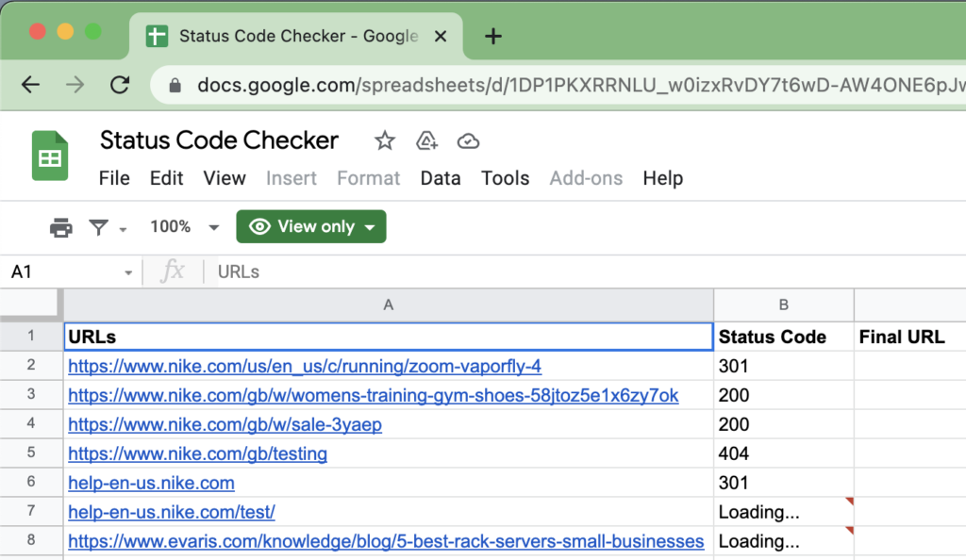966x560 pixels.
Task: Open the Data menu
Action: (441, 178)
